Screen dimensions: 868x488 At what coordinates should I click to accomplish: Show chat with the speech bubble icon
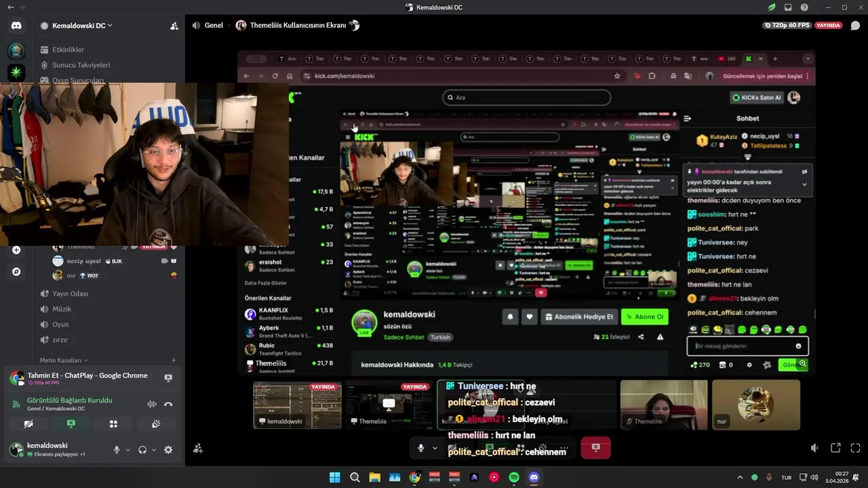click(855, 26)
